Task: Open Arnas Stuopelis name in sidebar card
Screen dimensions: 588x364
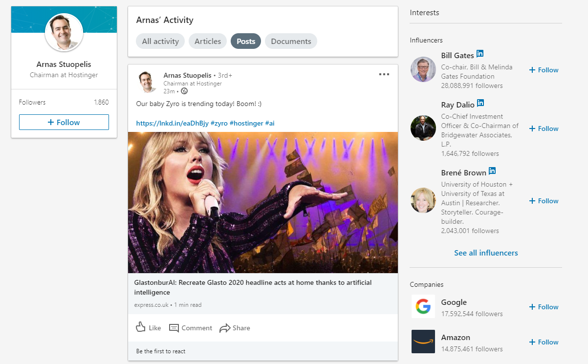Action: tap(64, 64)
